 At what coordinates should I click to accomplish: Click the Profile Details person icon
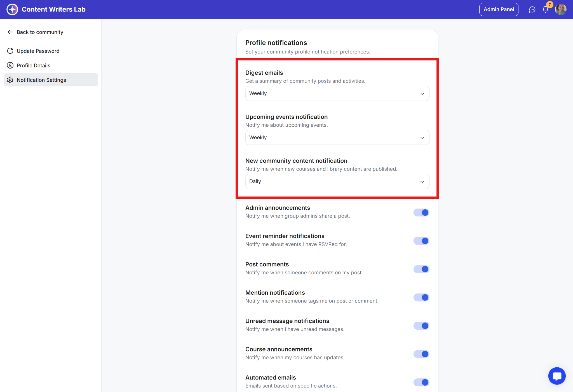point(10,65)
